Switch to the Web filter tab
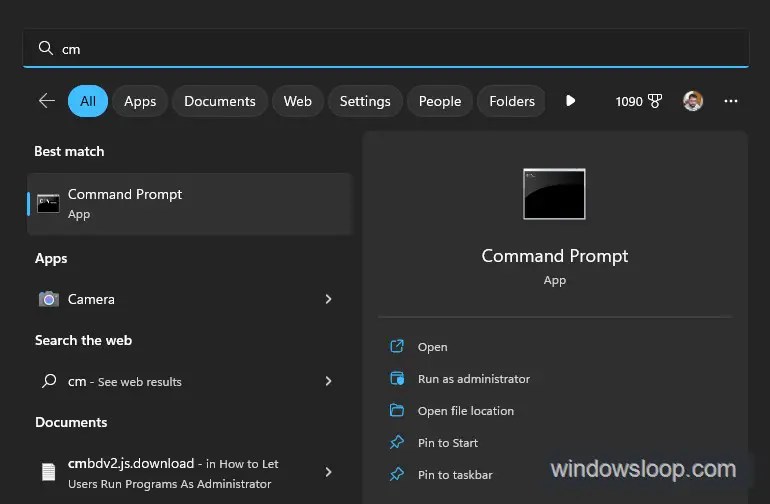This screenshot has height=504, width=770. (298, 101)
